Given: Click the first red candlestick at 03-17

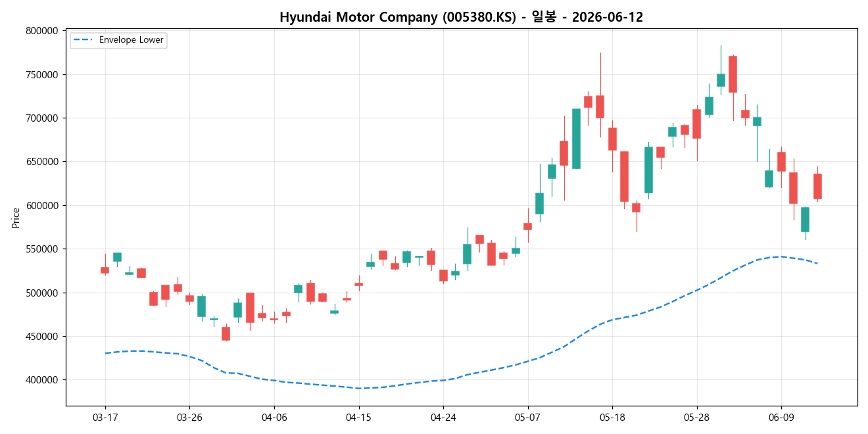Looking at the screenshot, I should click(x=105, y=270).
